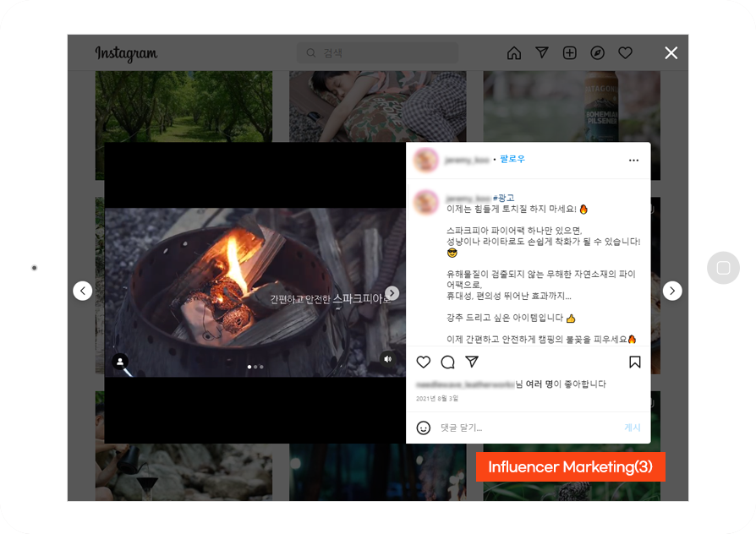Like the post with heart icon
The height and width of the screenshot is (534, 756).
pos(424,362)
